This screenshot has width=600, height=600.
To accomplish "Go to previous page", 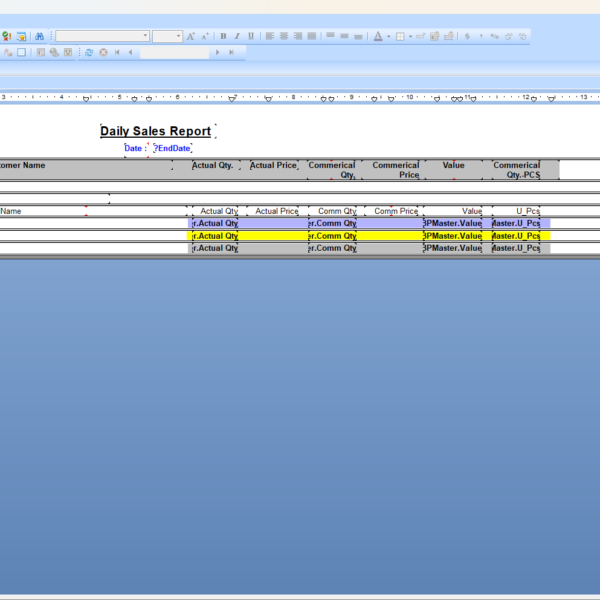I will click(131, 52).
